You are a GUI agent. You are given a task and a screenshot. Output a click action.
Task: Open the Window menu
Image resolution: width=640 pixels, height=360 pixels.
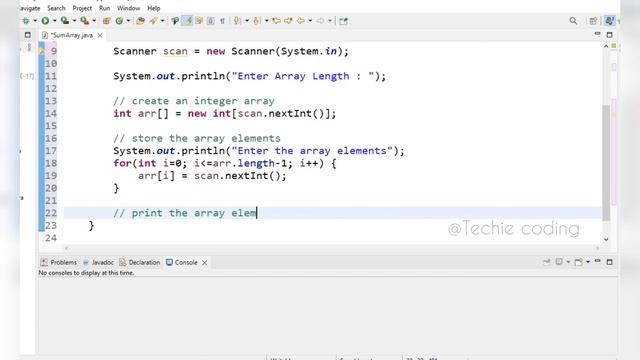pos(129,8)
